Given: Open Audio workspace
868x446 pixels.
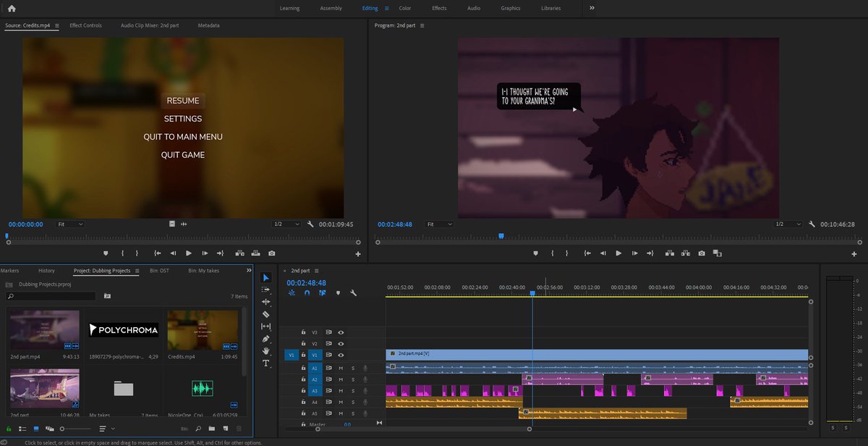Looking at the screenshot, I should tap(474, 8).
